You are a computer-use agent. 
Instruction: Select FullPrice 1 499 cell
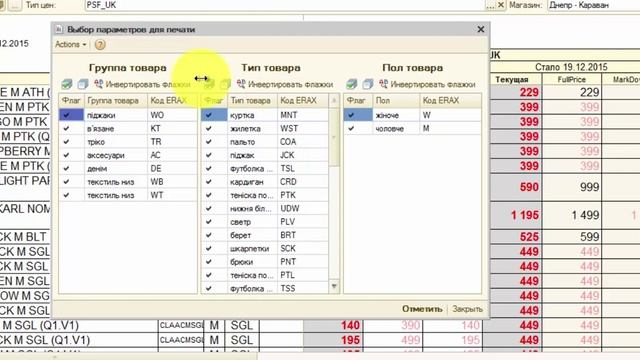click(x=571, y=215)
